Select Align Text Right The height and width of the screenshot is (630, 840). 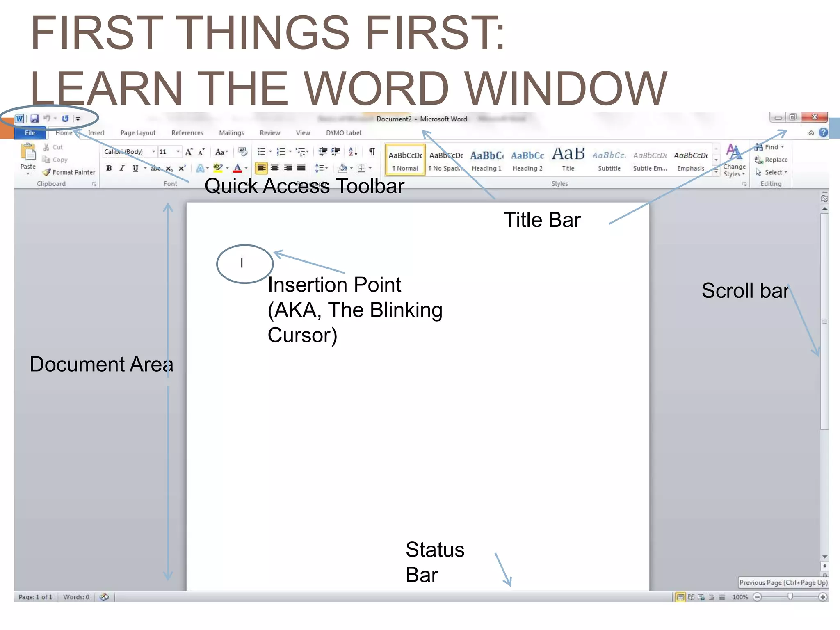click(288, 168)
